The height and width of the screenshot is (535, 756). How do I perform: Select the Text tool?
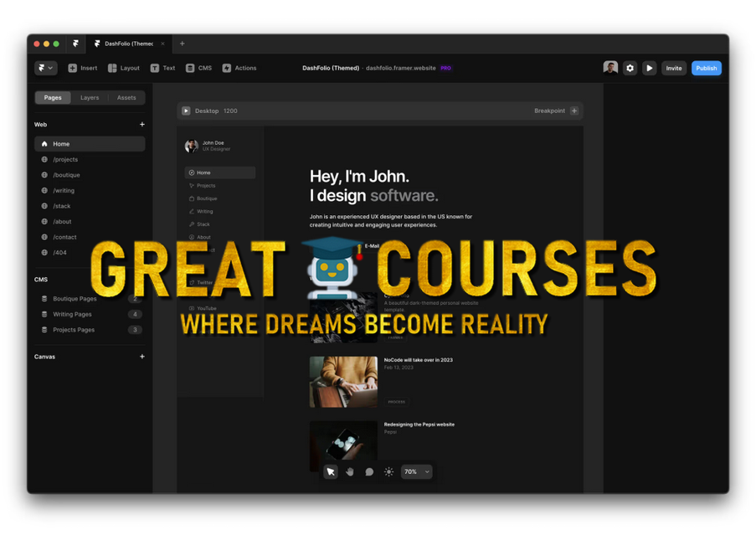pyautogui.click(x=162, y=68)
